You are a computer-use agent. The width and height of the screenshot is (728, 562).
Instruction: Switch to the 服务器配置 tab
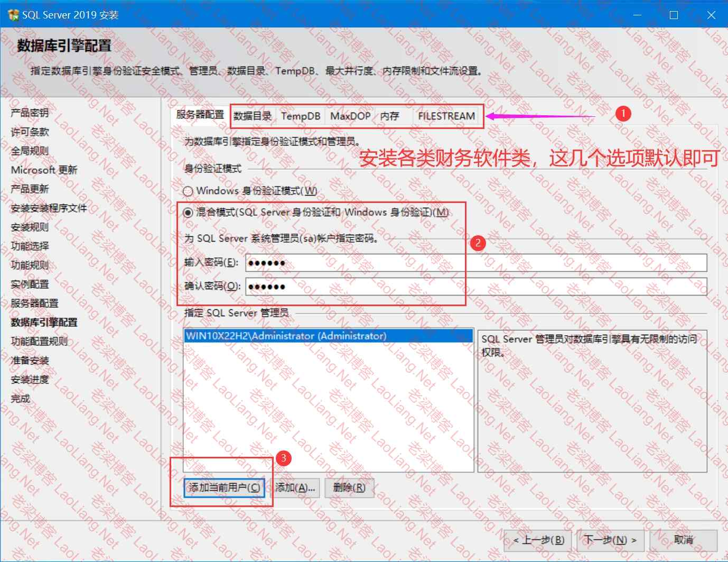pyautogui.click(x=200, y=115)
